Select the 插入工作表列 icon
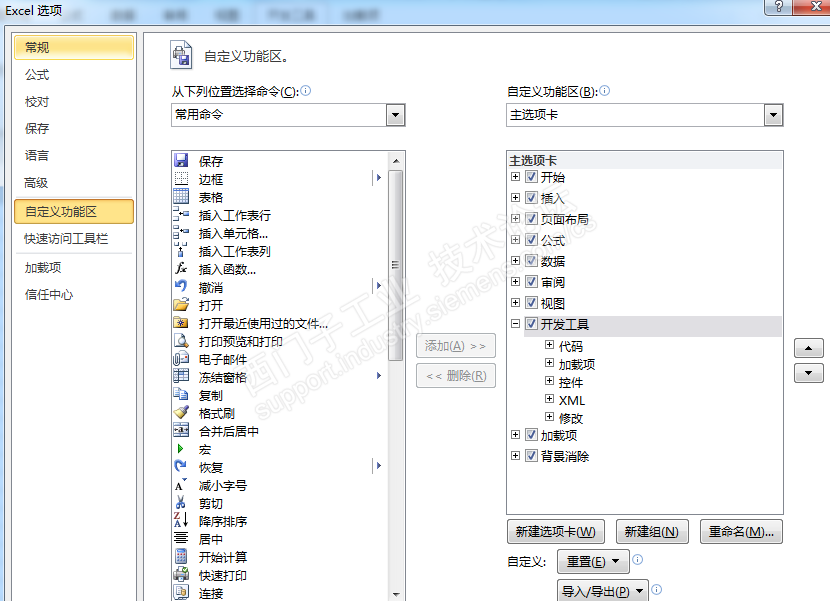 (x=181, y=250)
